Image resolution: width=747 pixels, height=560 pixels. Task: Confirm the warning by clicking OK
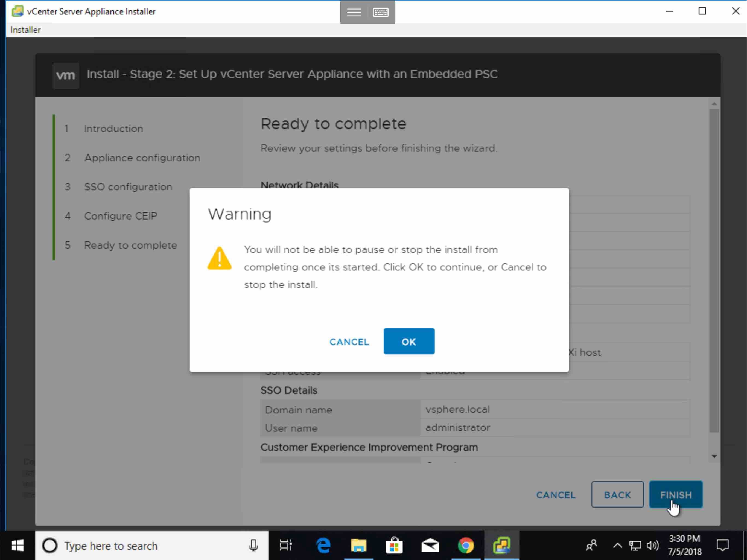[x=408, y=341]
